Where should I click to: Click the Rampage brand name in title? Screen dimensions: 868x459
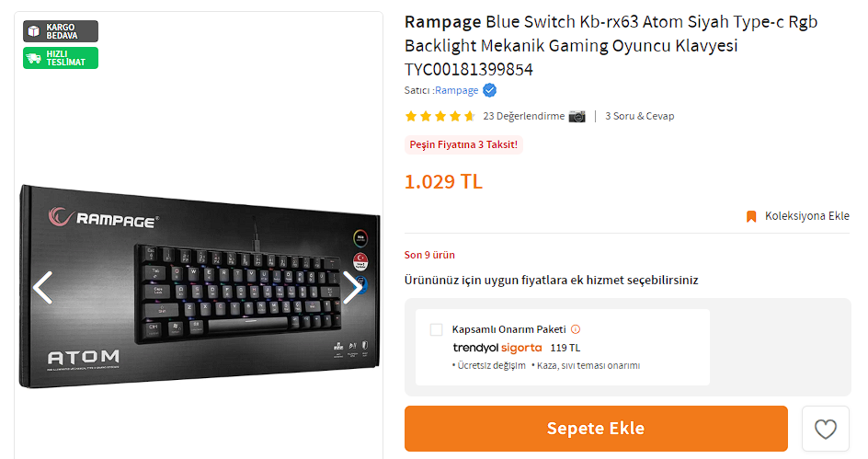(442, 22)
